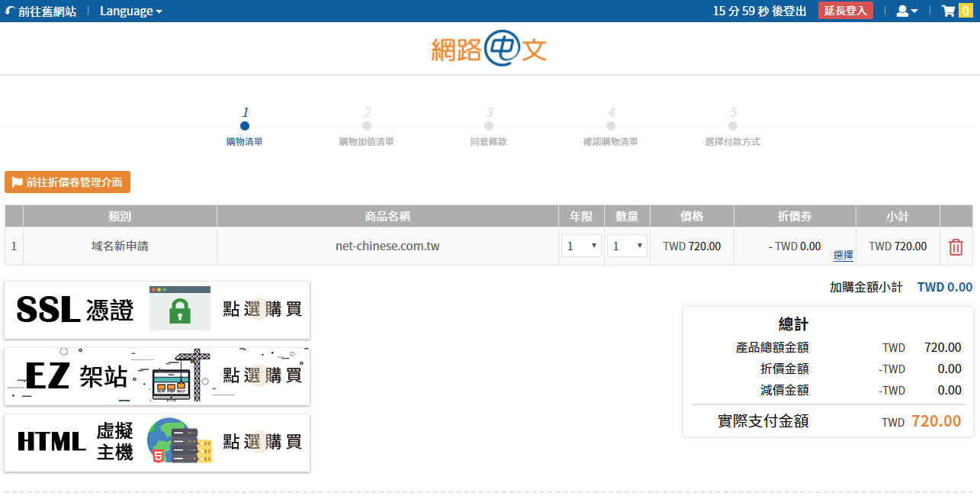980x496 pixels.
Task: Click the 商品名稱 column header
Action: click(x=387, y=217)
